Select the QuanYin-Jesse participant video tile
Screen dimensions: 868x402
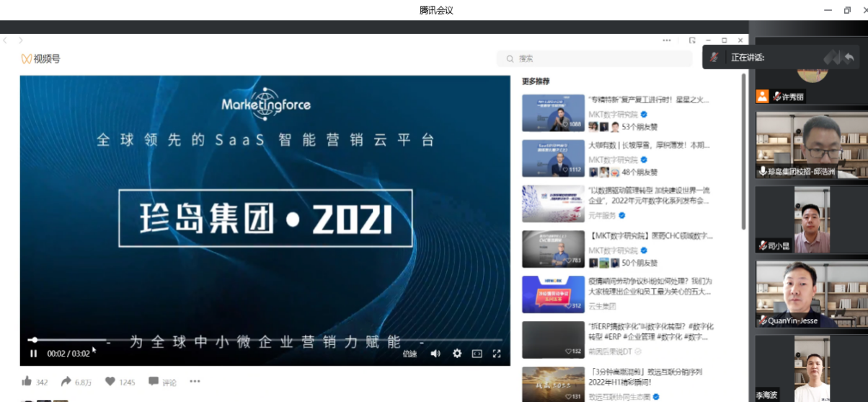pyautogui.click(x=811, y=294)
